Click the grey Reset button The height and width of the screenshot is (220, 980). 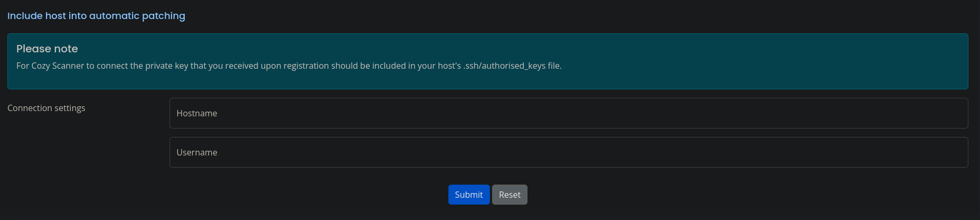[x=510, y=195]
